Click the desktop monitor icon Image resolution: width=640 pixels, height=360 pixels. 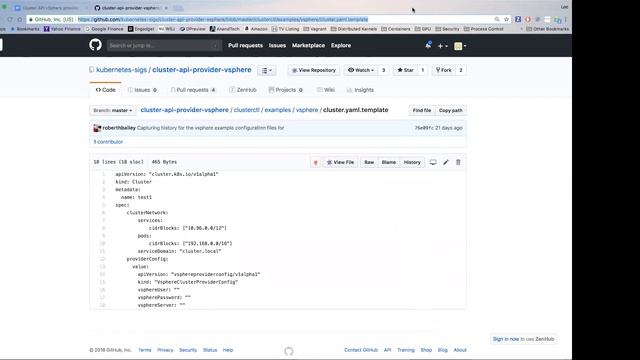433,162
